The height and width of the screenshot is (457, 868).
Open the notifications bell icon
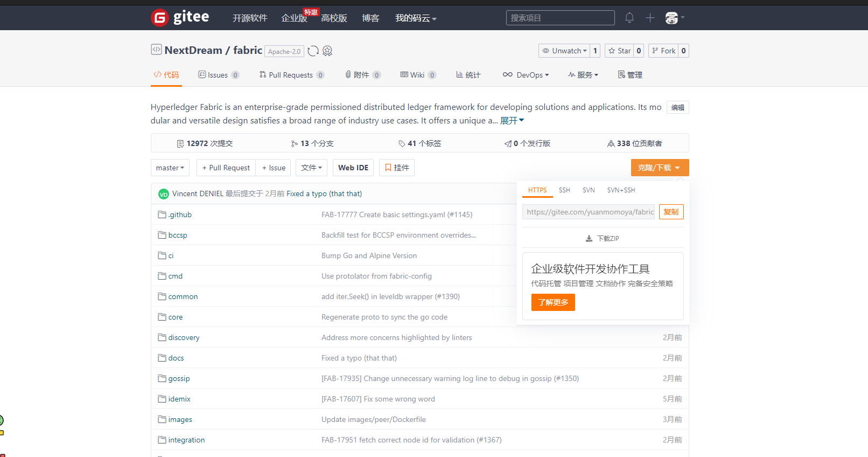coord(629,18)
